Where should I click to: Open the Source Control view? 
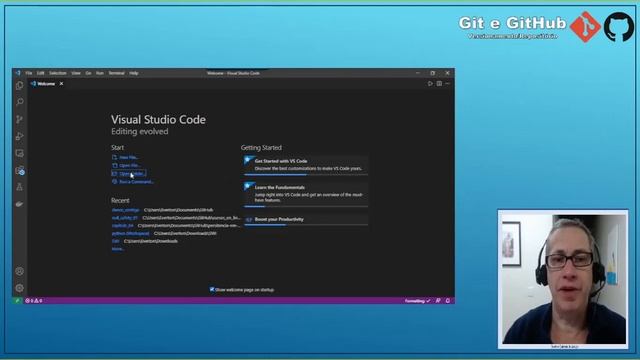19,119
